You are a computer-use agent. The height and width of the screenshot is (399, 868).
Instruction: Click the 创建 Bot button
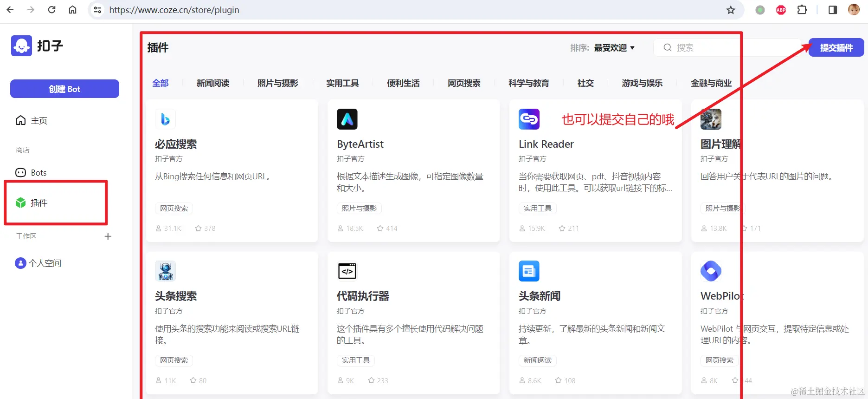[x=64, y=89]
